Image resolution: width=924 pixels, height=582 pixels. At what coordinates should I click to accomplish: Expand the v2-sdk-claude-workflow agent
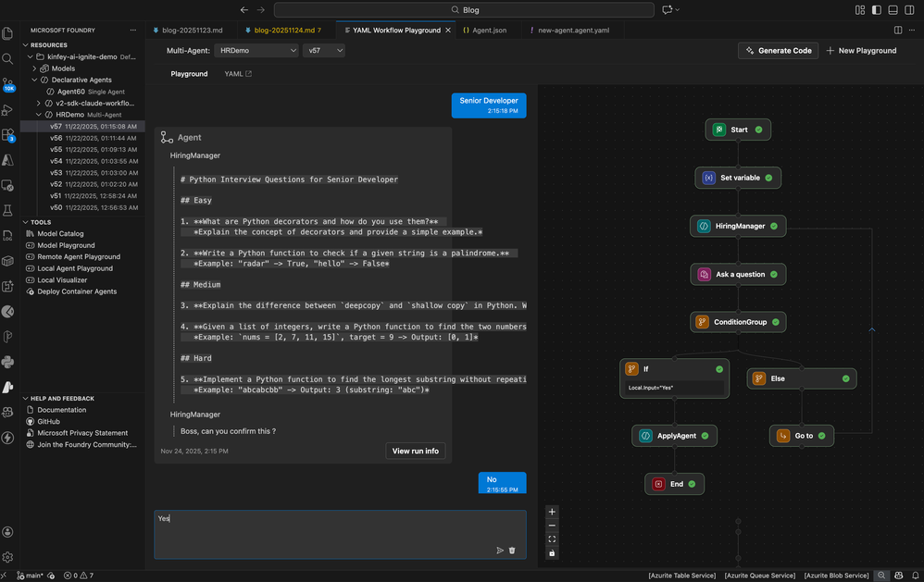tap(39, 103)
